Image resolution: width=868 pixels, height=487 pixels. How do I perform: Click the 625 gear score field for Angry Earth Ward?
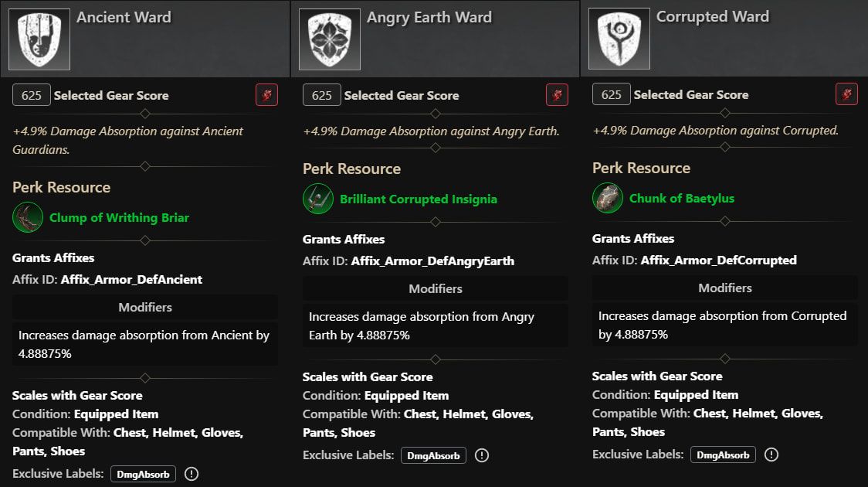[321, 95]
